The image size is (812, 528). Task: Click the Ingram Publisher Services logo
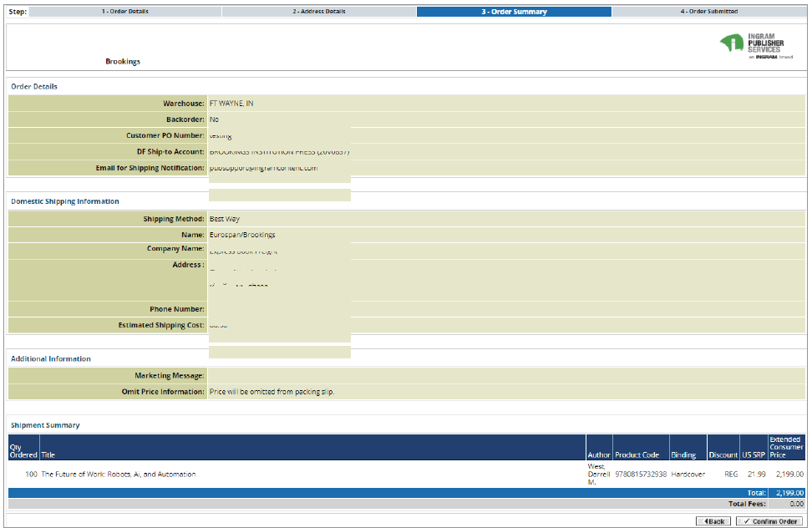pyautogui.click(x=757, y=46)
